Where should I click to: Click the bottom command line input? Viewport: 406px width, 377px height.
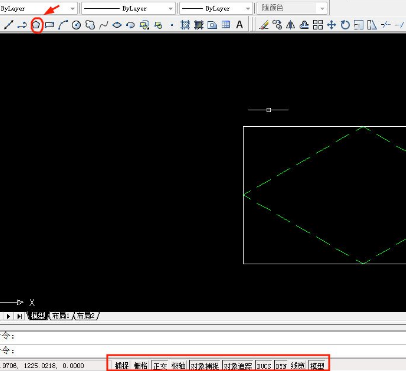point(203,351)
